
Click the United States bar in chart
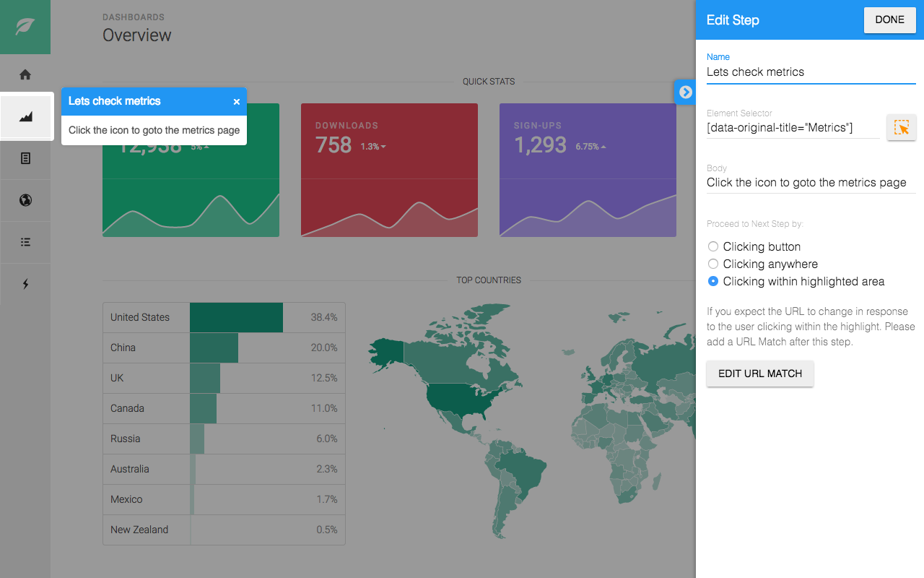[x=236, y=317]
